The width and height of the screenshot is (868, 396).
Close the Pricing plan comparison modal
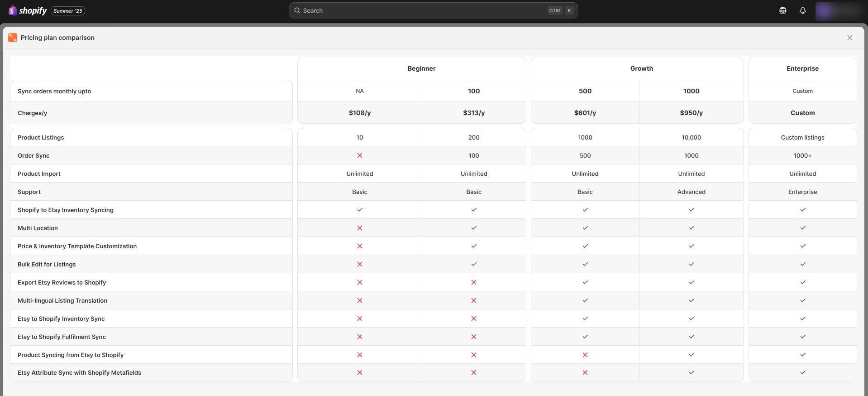coord(850,38)
